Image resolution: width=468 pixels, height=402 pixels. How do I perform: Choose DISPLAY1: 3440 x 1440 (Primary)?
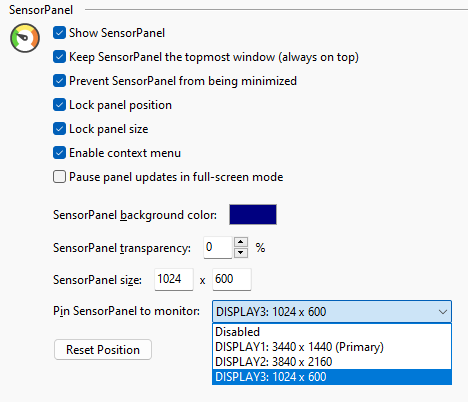click(332, 347)
